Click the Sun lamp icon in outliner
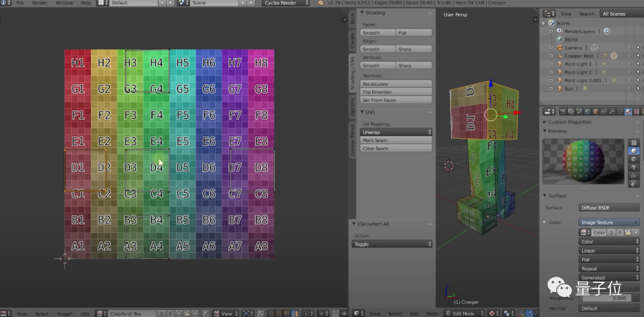The image size is (644, 317). [x=560, y=89]
